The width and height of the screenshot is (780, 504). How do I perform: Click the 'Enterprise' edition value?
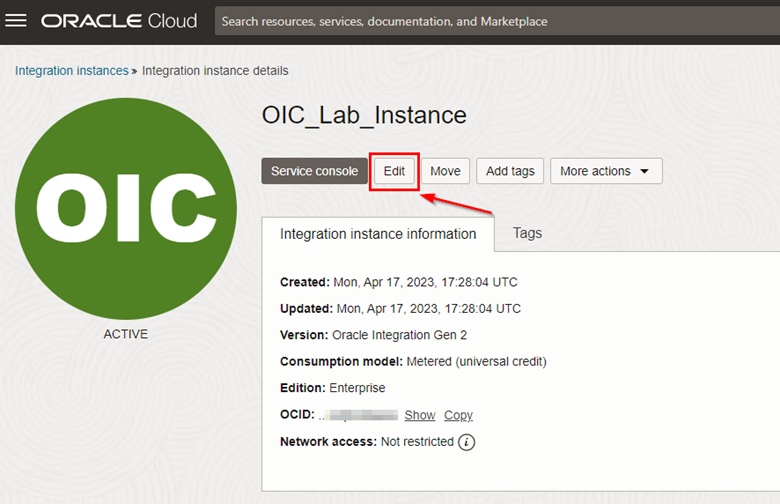click(x=357, y=388)
